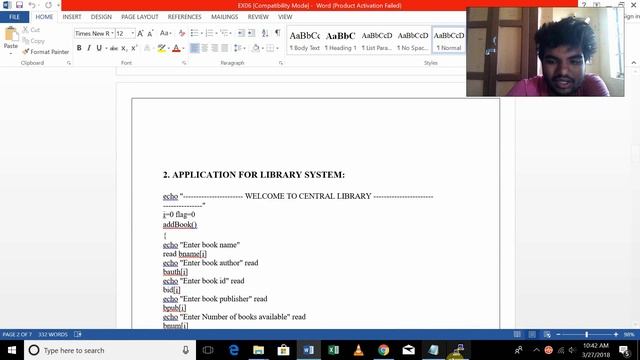The height and width of the screenshot is (360, 640).
Task: Align text left
Action: (x=195, y=48)
